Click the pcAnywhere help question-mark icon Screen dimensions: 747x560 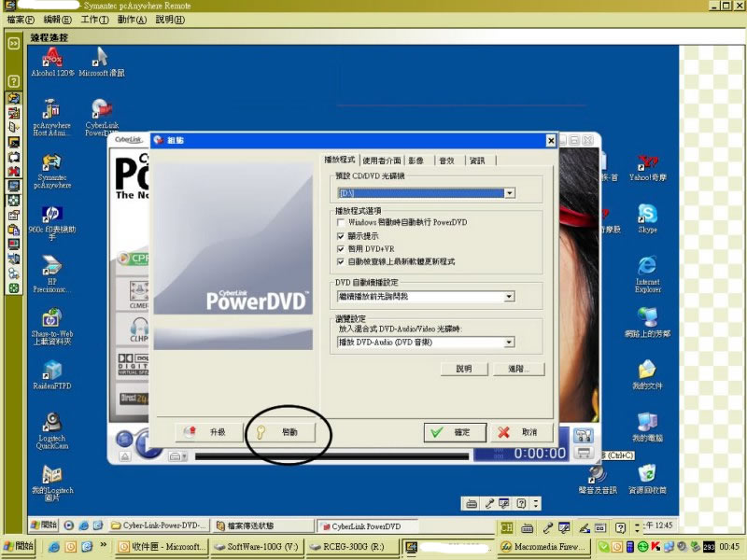[14, 81]
